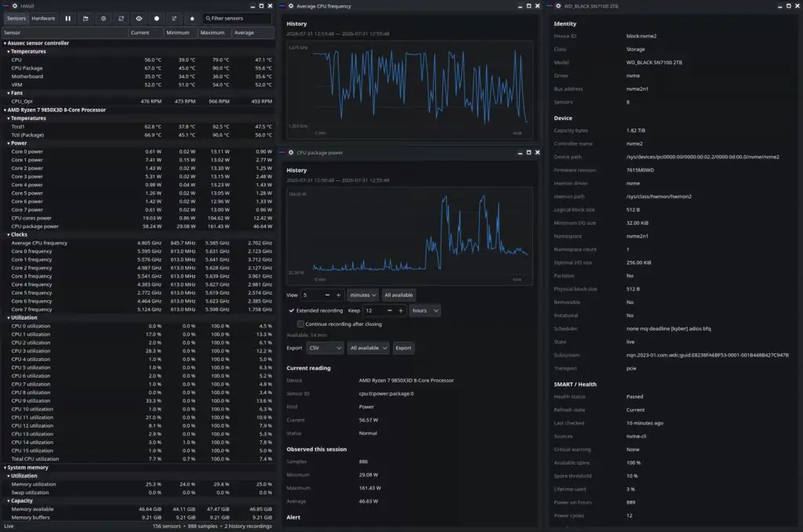803x532 pixels.
Task: Sort by the Average column header
Action: point(253,33)
